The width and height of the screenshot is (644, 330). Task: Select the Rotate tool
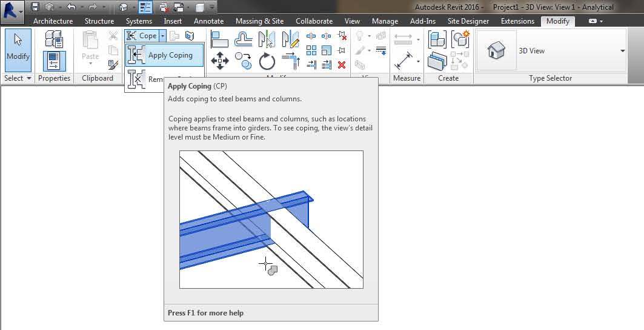tap(267, 62)
